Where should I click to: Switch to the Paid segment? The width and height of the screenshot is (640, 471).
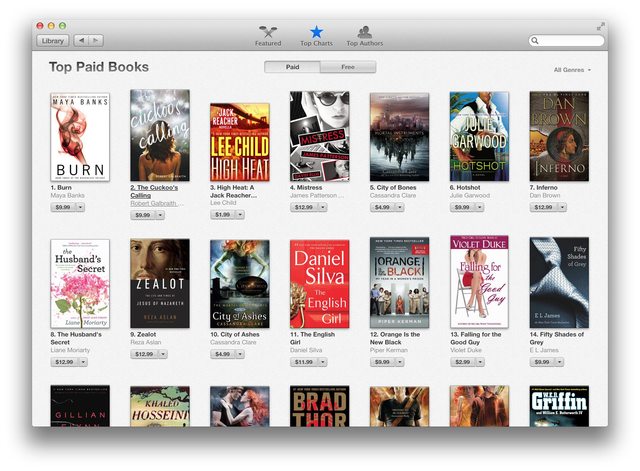(x=292, y=67)
